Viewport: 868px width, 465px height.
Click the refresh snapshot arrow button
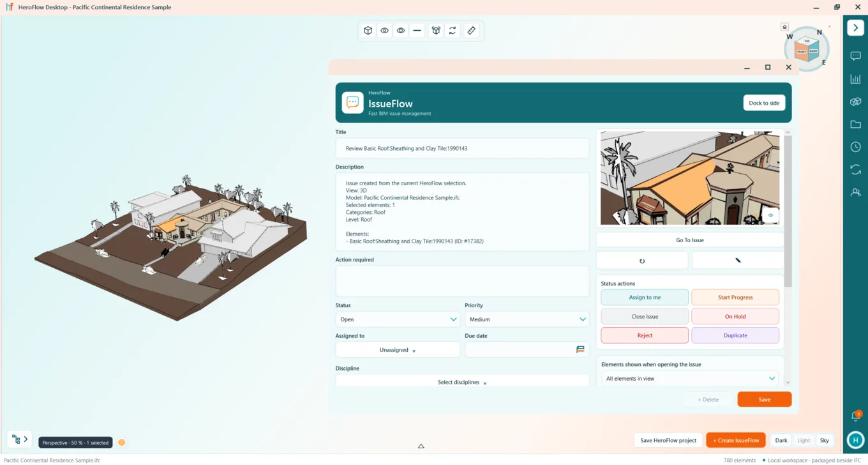[642, 261]
